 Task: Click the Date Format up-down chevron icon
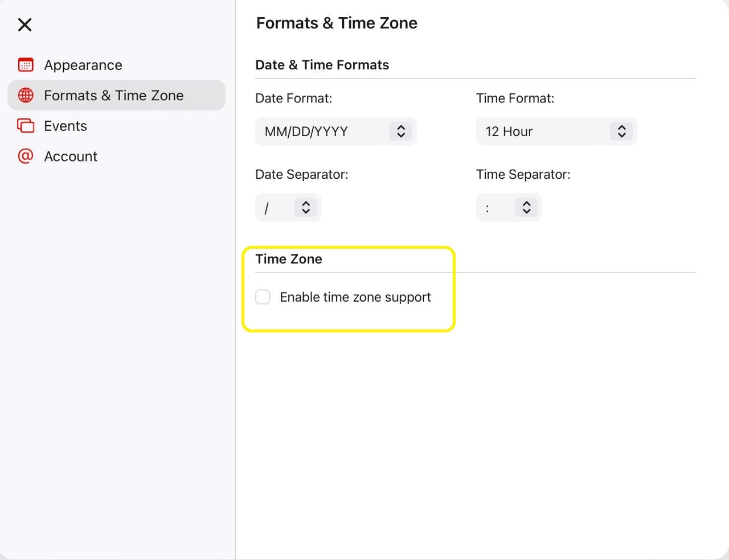tap(401, 131)
